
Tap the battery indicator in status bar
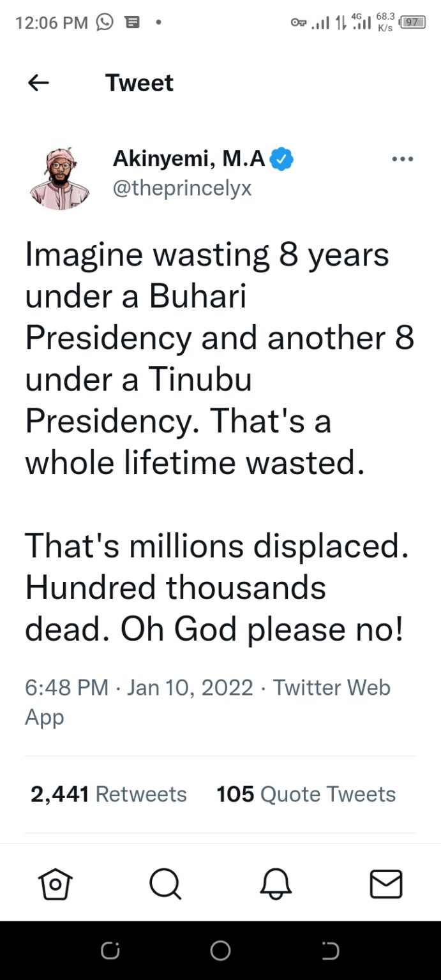coord(412,22)
